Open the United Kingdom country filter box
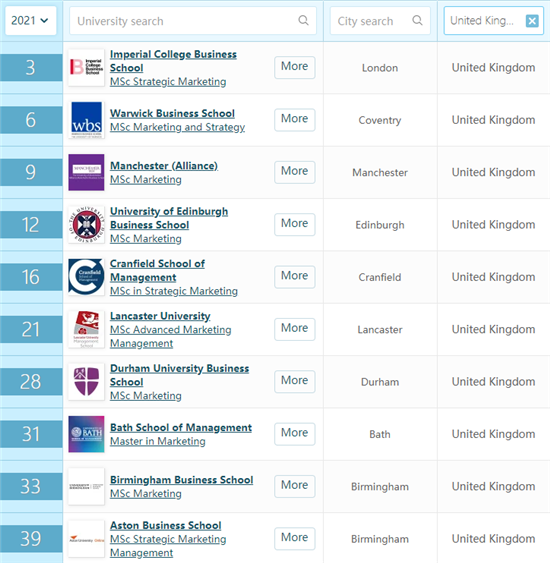Viewport: 550px width, 563px height. point(494,21)
